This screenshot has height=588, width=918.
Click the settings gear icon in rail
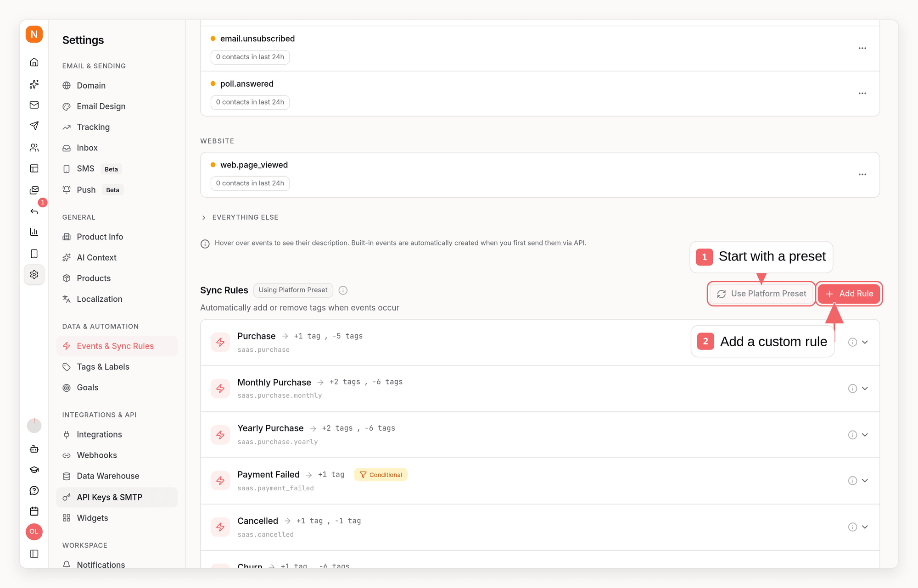34,274
